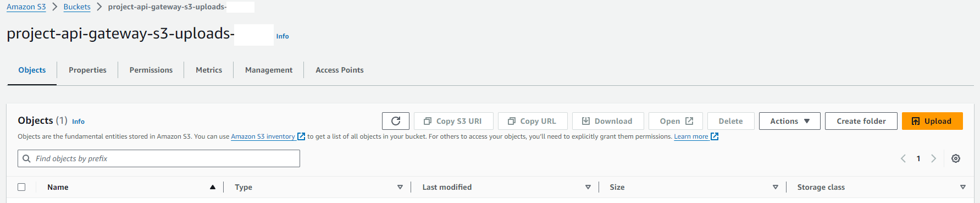This screenshot has height=203, width=980.
Task: Expand the Actions dropdown
Action: coord(789,121)
